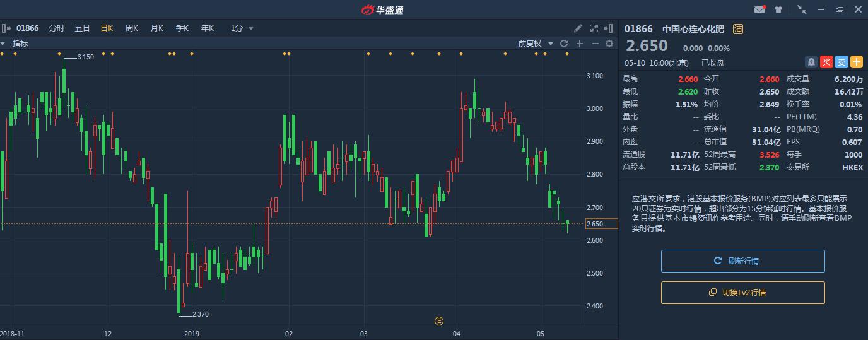This screenshot has height=340, width=868.
Task: Zoom in chart with plus icon
Action: pyautogui.click(x=580, y=44)
